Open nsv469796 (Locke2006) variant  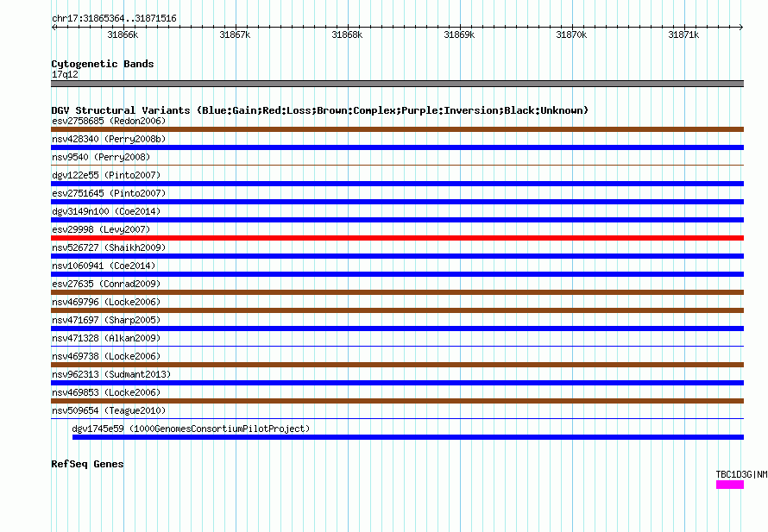(106, 302)
